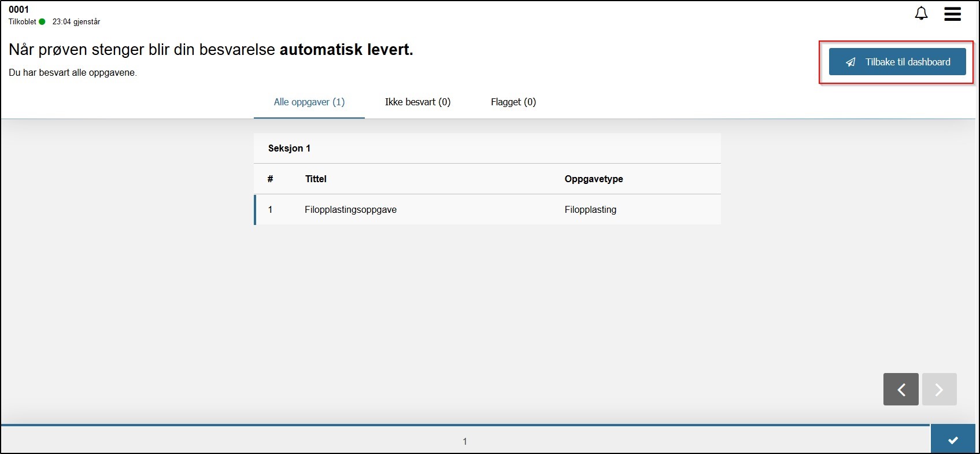The height and width of the screenshot is (454, 980).
Task: Click the Seksjon 1 heading
Action: point(289,149)
